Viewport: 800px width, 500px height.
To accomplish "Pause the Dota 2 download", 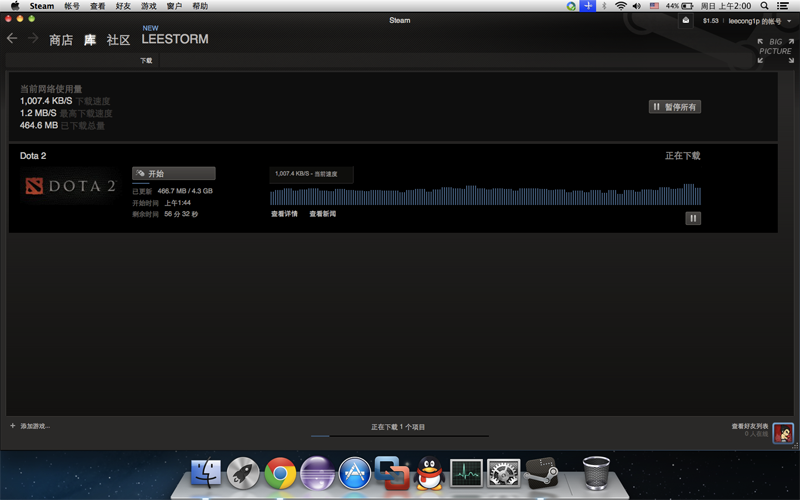I will click(693, 218).
